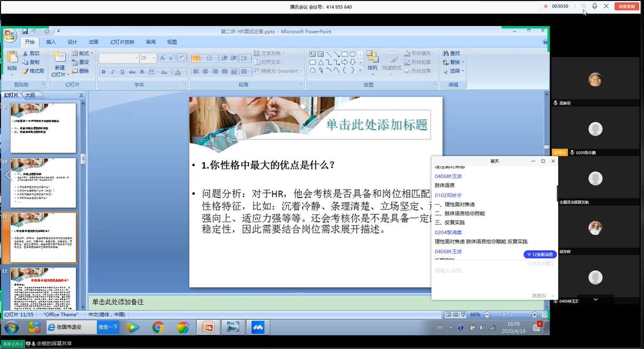Click the 12 new messages button in chat
644x349 pixels.
(x=540, y=255)
